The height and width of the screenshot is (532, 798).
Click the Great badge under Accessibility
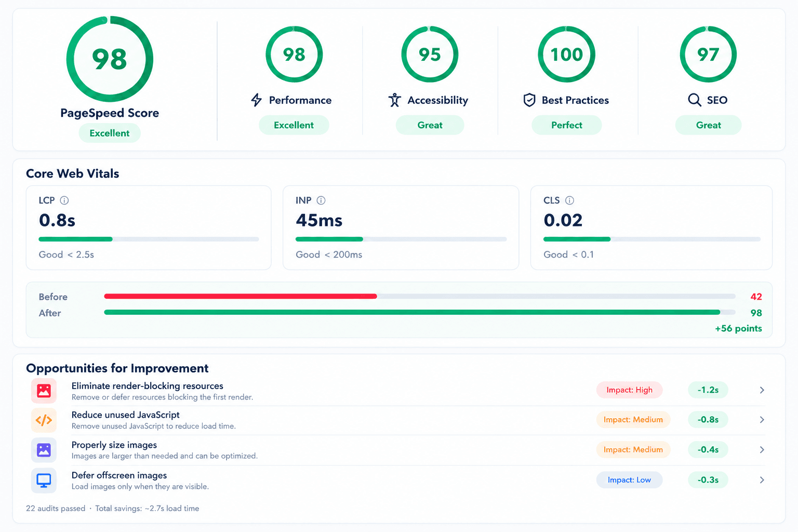tap(430, 125)
